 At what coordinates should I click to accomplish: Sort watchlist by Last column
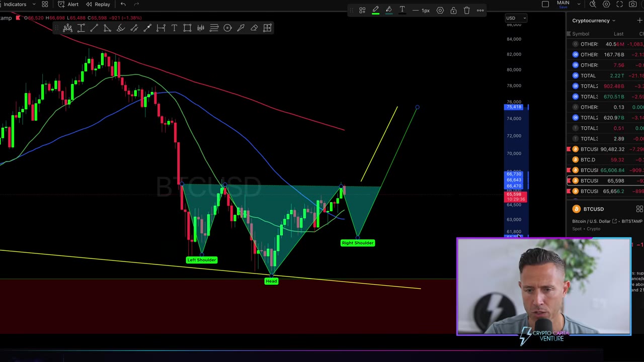coord(618,34)
